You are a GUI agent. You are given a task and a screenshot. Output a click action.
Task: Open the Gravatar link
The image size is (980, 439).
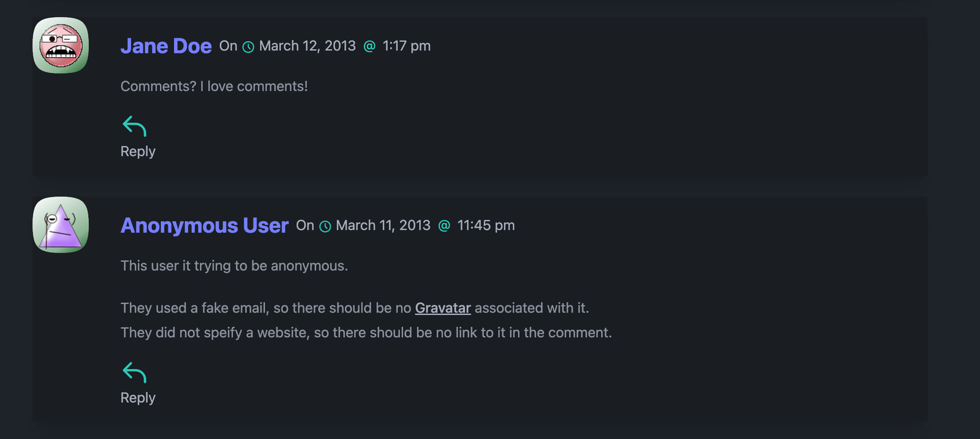(x=442, y=308)
